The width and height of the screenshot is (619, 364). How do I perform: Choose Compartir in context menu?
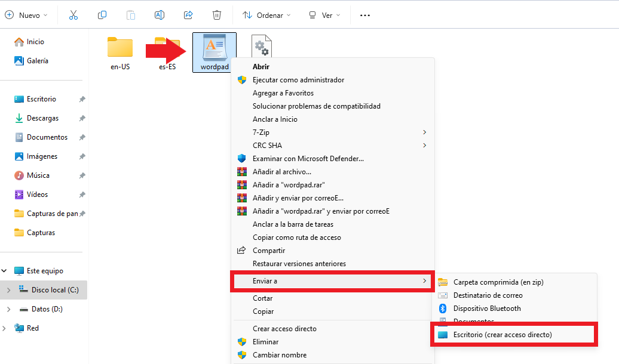(332, 251)
